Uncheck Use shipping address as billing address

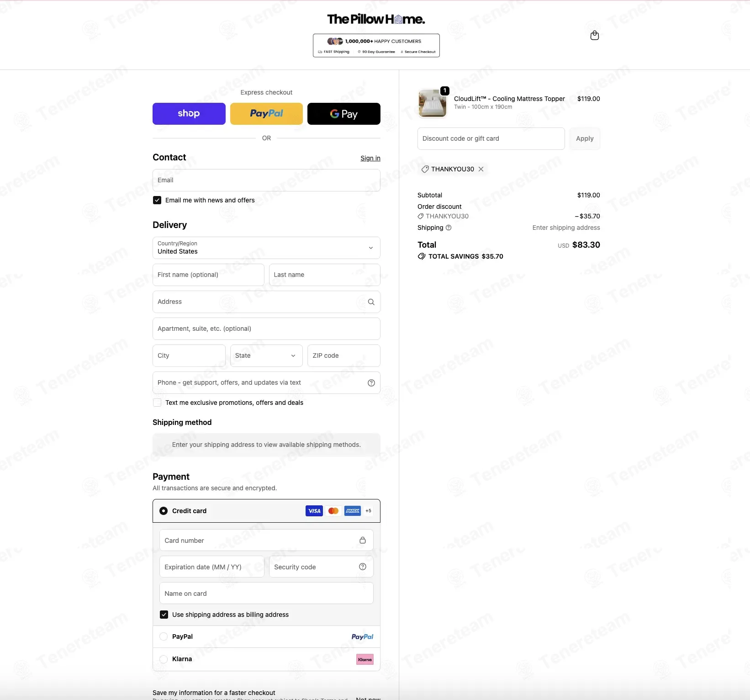pyautogui.click(x=164, y=615)
